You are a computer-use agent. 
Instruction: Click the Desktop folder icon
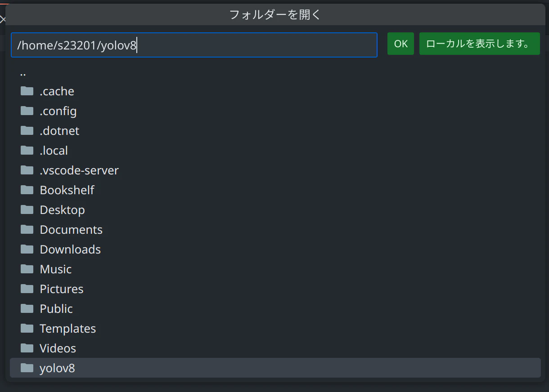click(x=27, y=209)
